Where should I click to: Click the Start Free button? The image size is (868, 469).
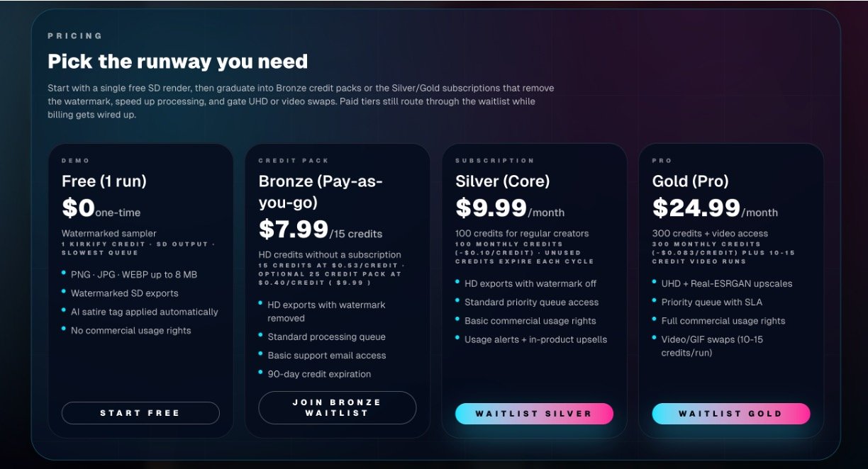[x=140, y=413]
